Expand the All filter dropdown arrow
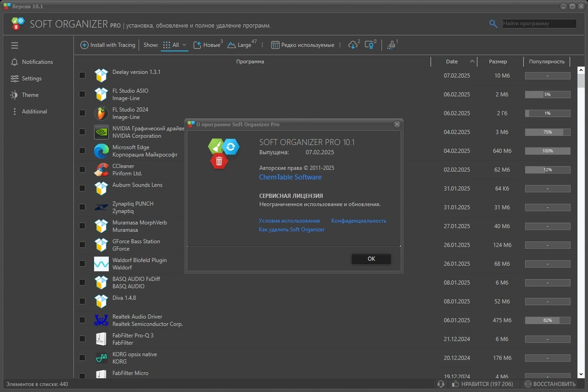The width and height of the screenshot is (588, 392). point(184,45)
